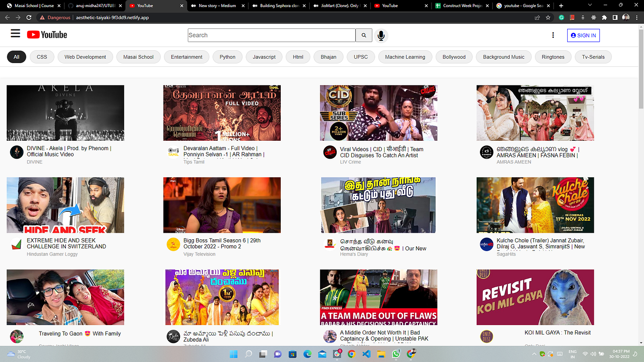The height and width of the screenshot is (362, 644).
Task: Click the SIGN IN button
Action: pos(583,35)
